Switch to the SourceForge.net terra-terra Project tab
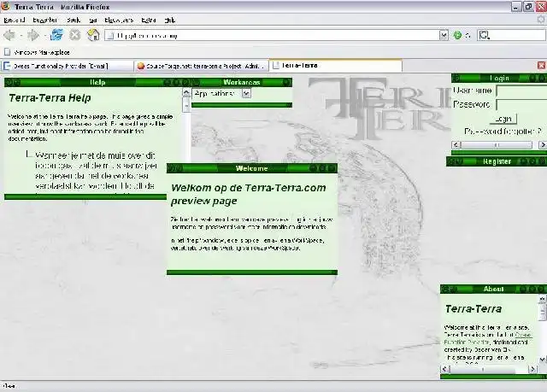This screenshot has height=392, width=547. click(202, 66)
